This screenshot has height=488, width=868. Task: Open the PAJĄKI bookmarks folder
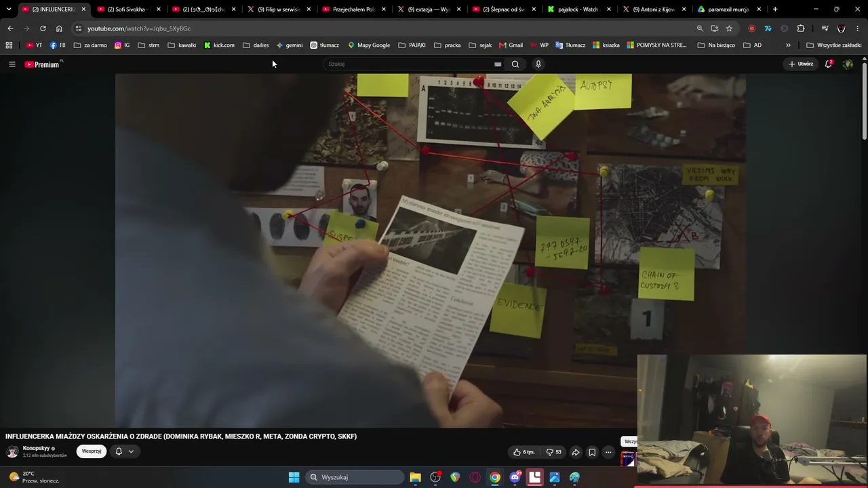pyautogui.click(x=412, y=45)
